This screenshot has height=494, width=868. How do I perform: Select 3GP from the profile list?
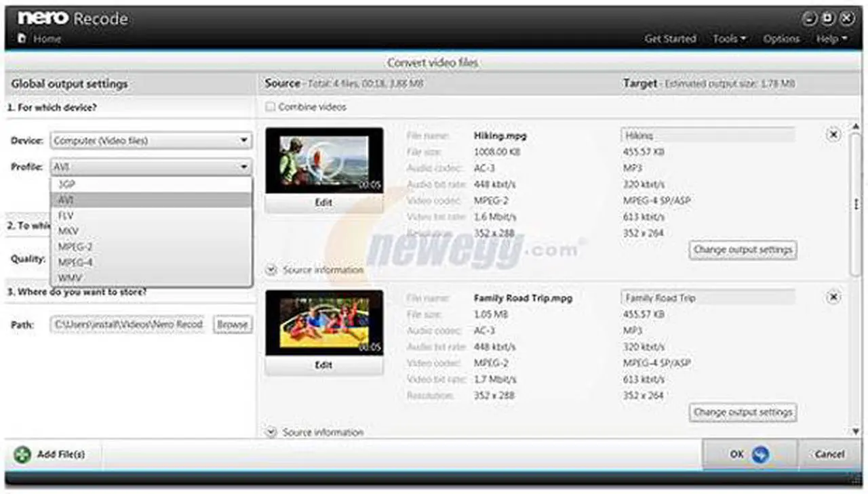(x=151, y=184)
